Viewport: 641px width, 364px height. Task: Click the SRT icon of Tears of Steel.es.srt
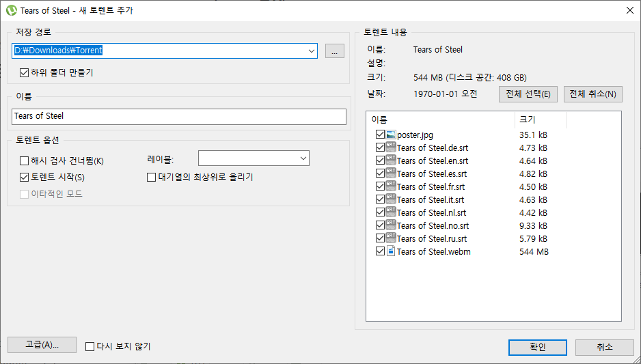click(391, 173)
